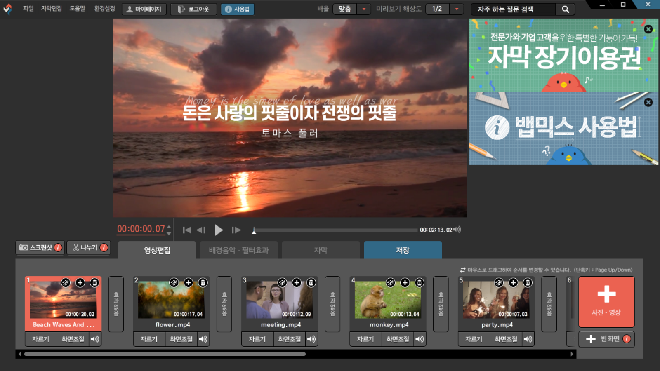
Task: Open transition slot after meeting.mp4
Action: (x=333, y=304)
